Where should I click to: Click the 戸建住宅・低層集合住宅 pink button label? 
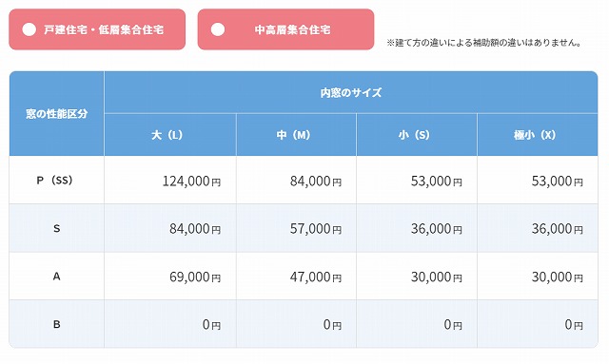104,29
